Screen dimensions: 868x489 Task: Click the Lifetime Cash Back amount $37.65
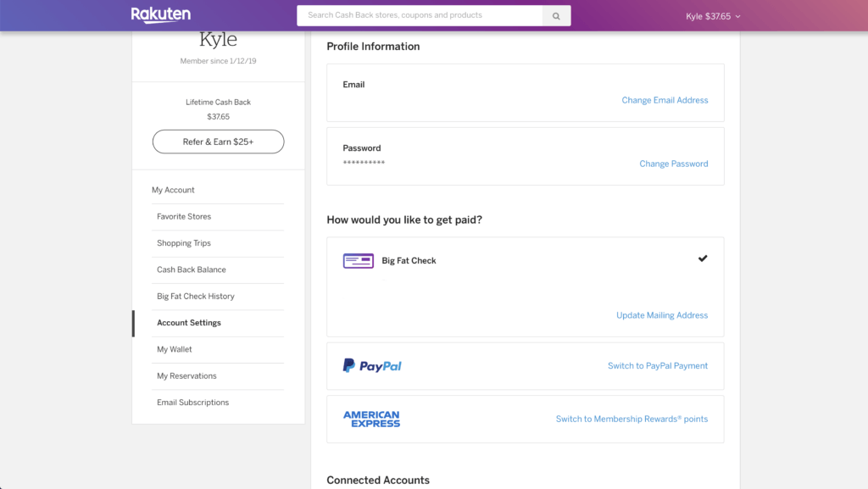point(218,117)
